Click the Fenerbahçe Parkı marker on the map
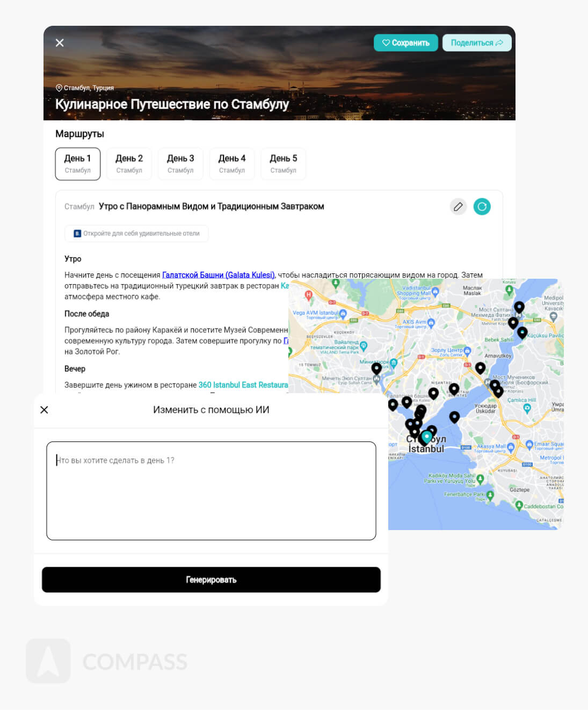Screen dimensions: 588x710 pyautogui.click(x=490, y=495)
